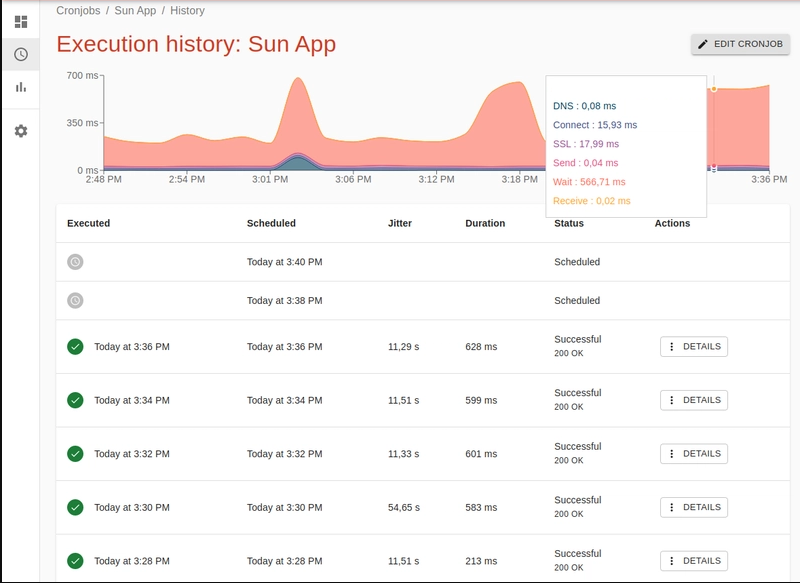Click the green success checkmark for 3:34 PM
This screenshot has height=583, width=800.
tap(75, 400)
